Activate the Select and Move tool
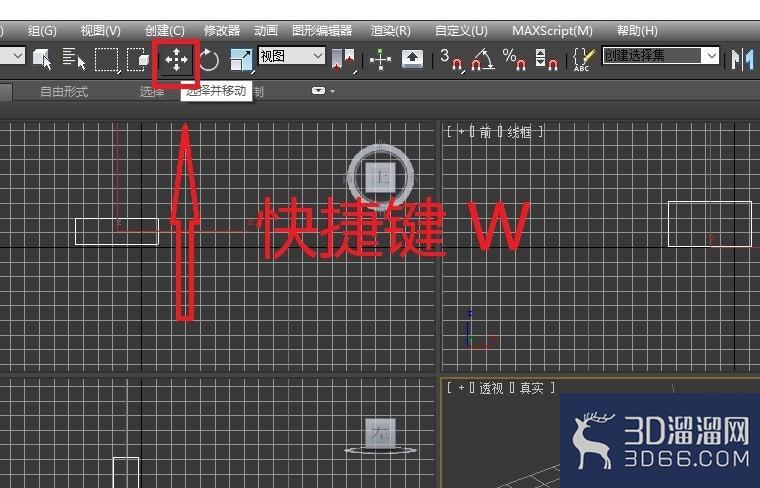Image resolution: width=760 pixels, height=488 pixels. (176, 60)
